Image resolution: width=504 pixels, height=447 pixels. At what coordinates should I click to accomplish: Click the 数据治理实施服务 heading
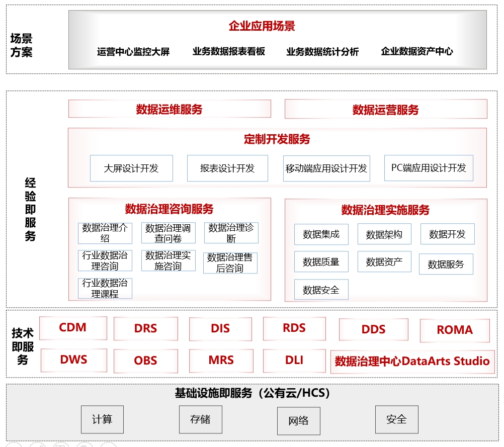click(x=386, y=210)
